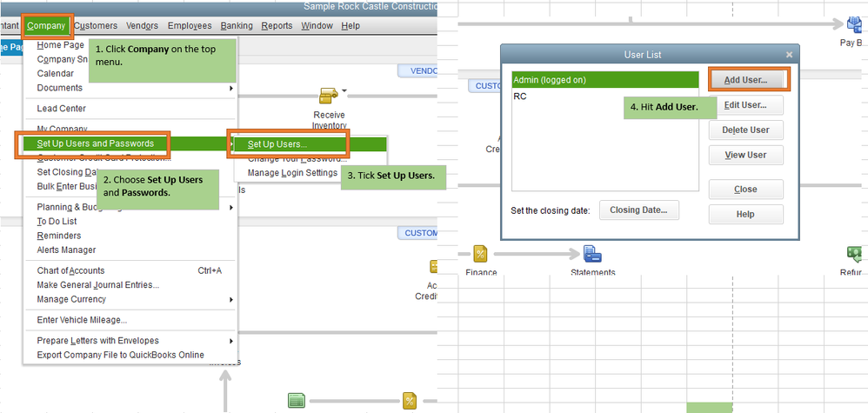Click the View User button
This screenshot has width=868, height=413.
[x=745, y=155]
